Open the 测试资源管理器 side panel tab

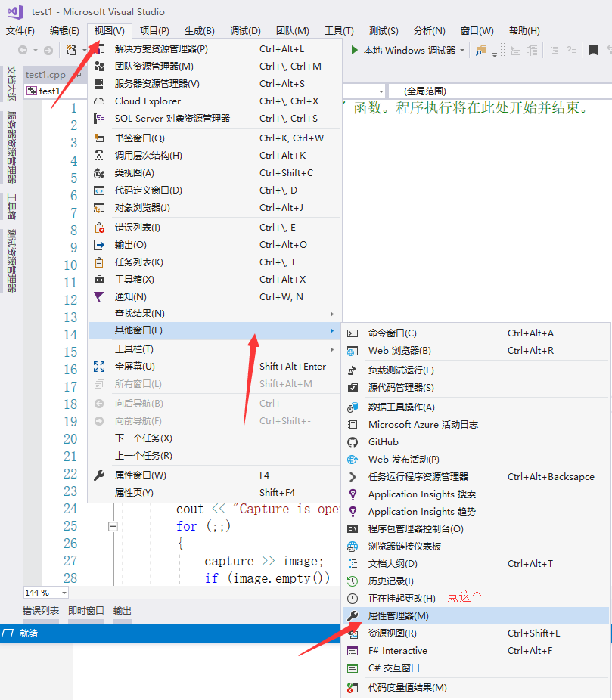11,261
